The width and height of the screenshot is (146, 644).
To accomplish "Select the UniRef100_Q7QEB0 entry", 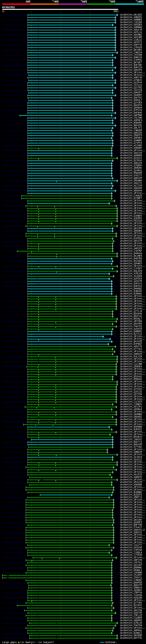I will pos(131,165).
